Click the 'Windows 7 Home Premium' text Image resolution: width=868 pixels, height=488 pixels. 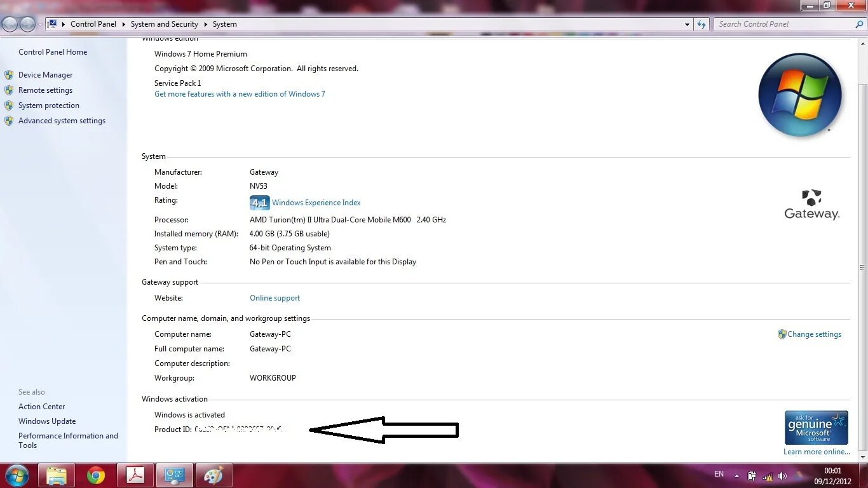(x=201, y=54)
